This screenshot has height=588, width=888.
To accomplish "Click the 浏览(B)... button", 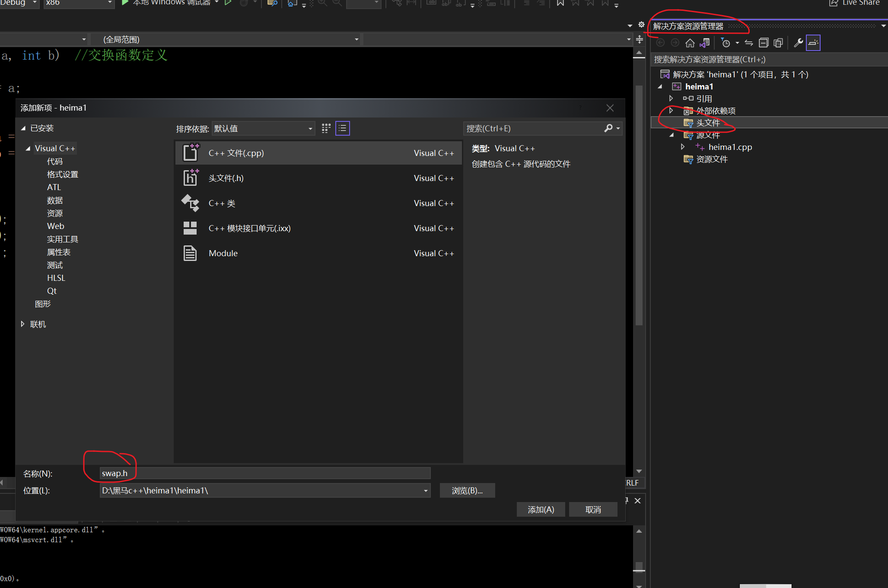I will point(467,490).
